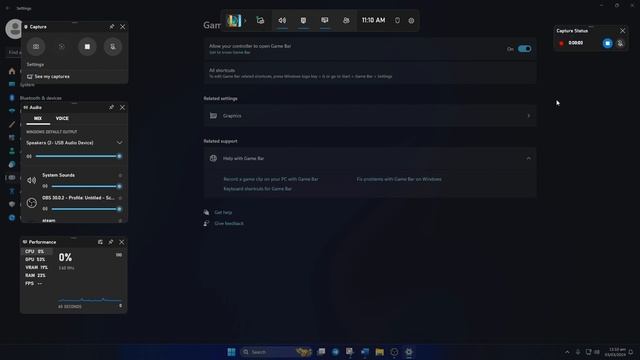The width and height of the screenshot is (640, 360).
Task: Click Get help link
Action: tap(223, 212)
